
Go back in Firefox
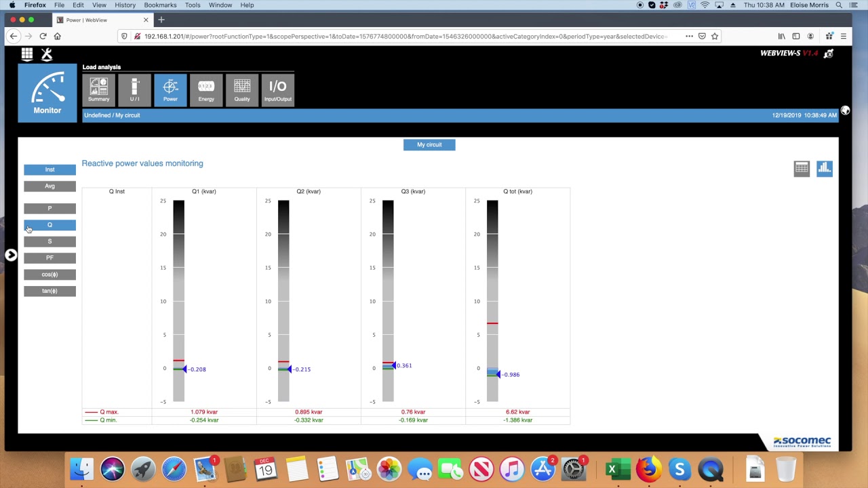[x=14, y=36]
